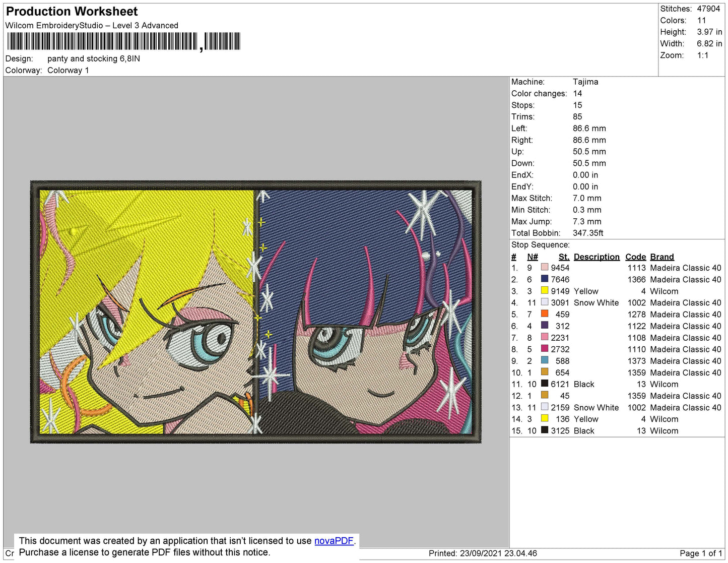Image resolution: width=728 pixels, height=563 pixels.
Task: Click the embroidery design preview image
Action: click(x=255, y=312)
